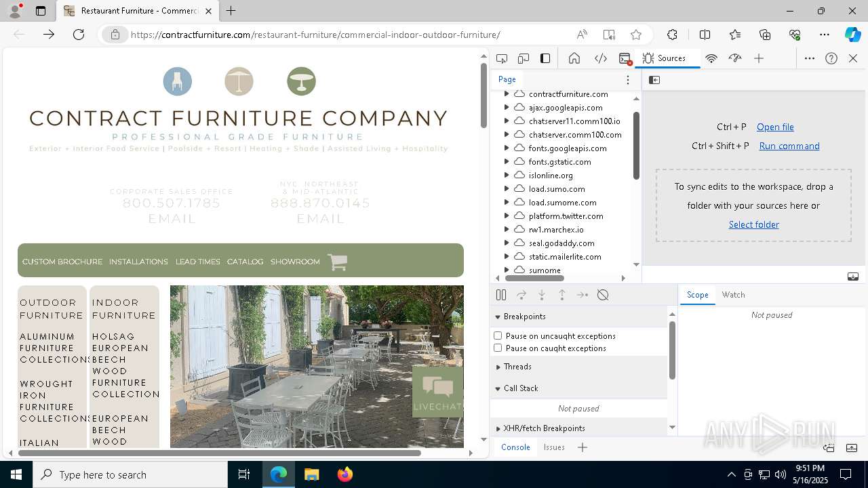Click the browser refresh icon
868x488 pixels.
[x=79, y=35]
